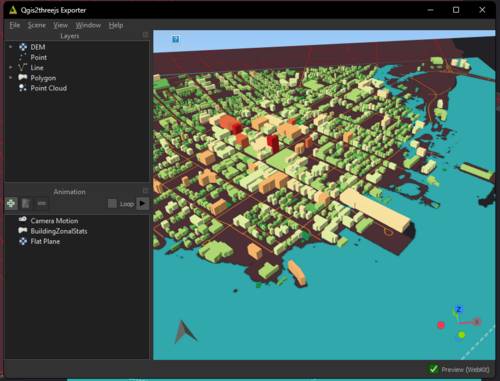Click the Line layer icon
Image resolution: width=500 pixels, height=381 pixels.
(23, 68)
